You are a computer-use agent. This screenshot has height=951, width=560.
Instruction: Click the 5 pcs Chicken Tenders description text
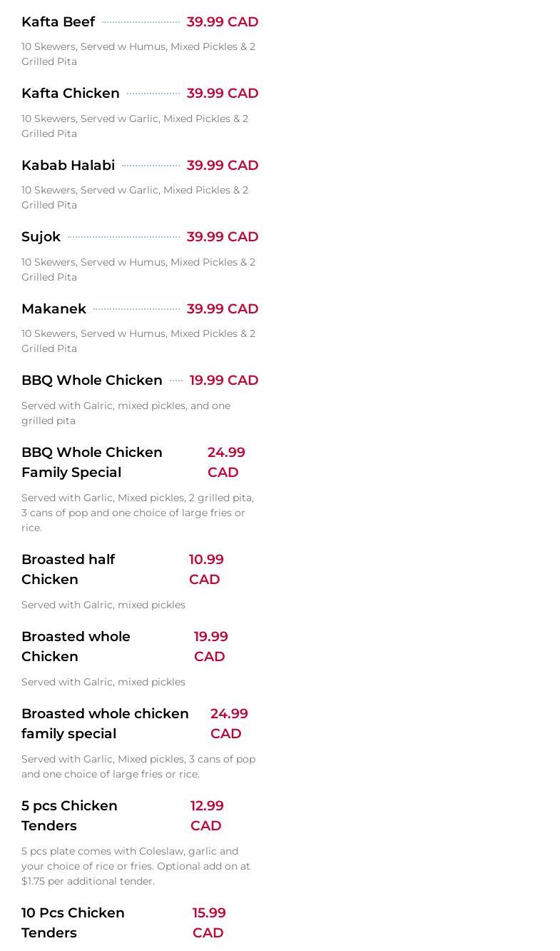(136, 866)
